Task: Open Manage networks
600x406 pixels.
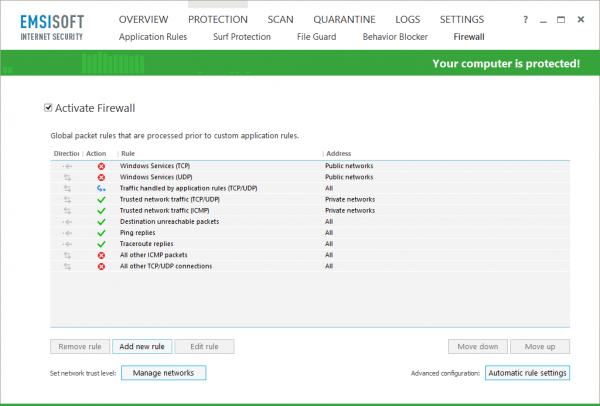Action: 163,373
